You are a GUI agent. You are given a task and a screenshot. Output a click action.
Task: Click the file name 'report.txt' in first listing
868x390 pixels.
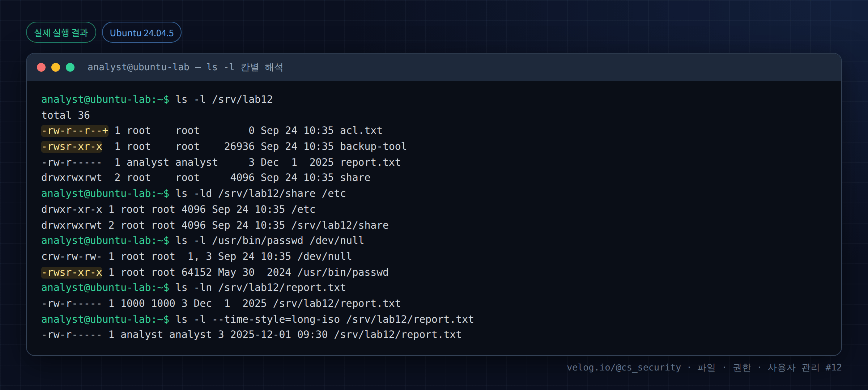pyautogui.click(x=370, y=162)
